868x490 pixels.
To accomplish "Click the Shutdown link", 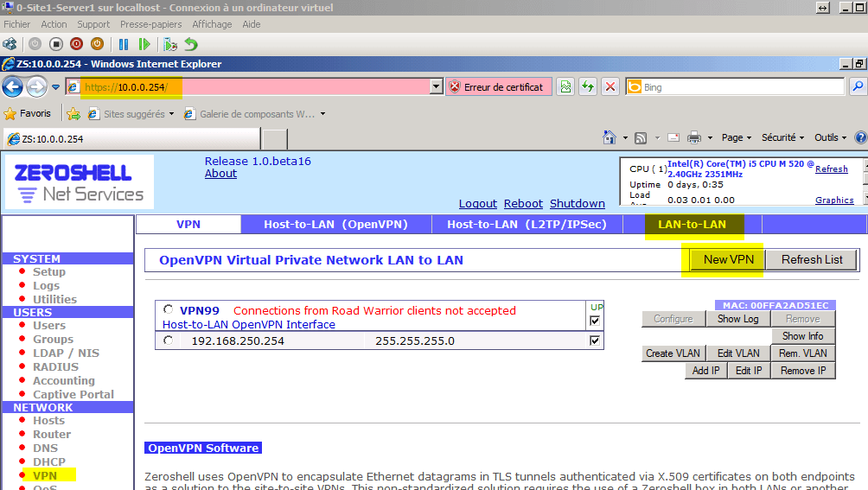I will tap(578, 204).
